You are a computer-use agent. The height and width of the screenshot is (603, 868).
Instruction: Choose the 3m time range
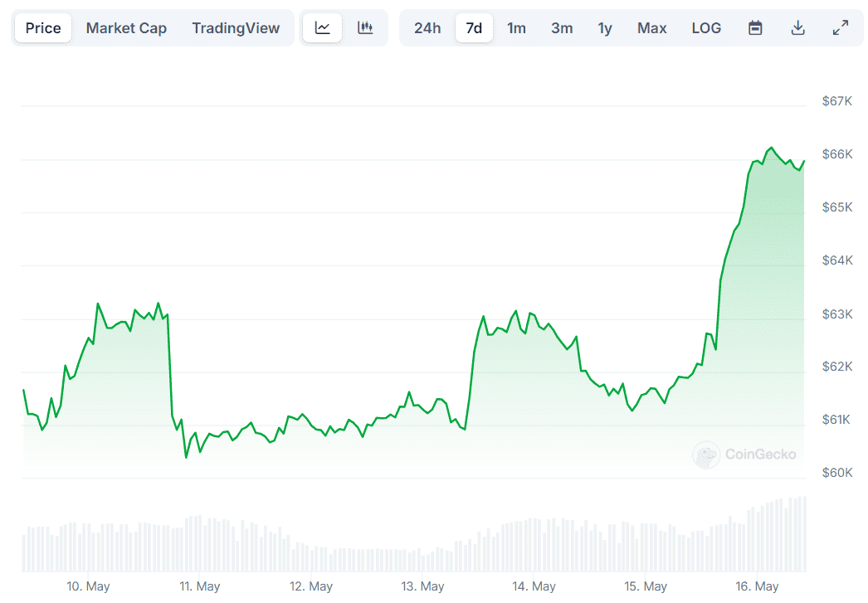tap(562, 28)
